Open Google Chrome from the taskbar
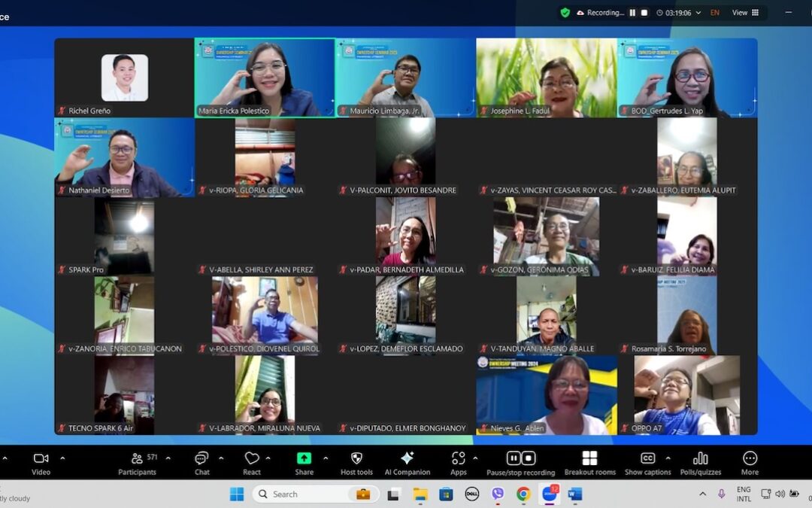Image resolution: width=812 pixels, height=508 pixels. [523, 494]
